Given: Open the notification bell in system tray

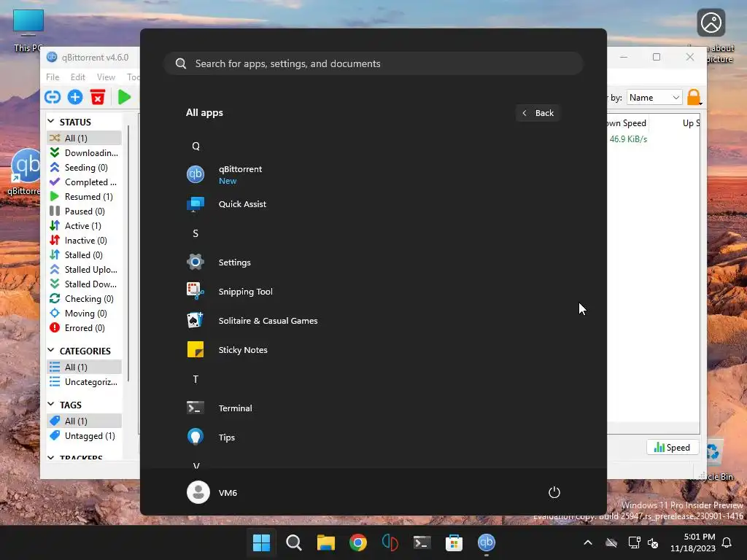Looking at the screenshot, I should (727, 542).
